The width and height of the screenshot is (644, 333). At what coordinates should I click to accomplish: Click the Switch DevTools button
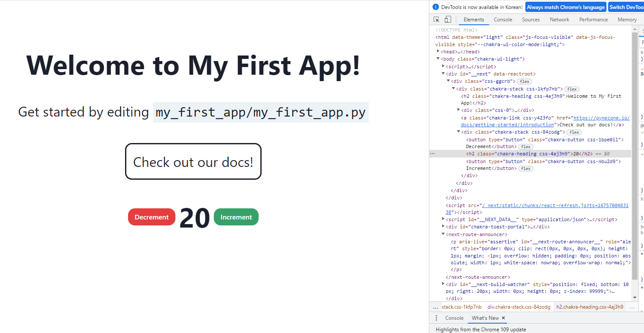[x=626, y=7]
